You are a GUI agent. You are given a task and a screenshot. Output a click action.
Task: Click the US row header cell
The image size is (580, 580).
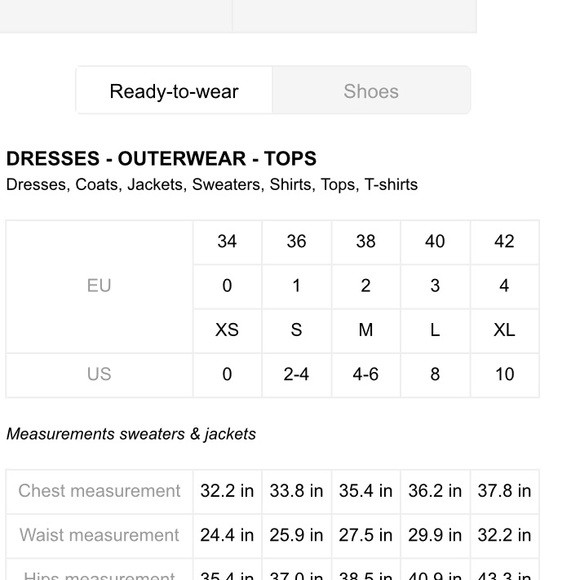99,375
